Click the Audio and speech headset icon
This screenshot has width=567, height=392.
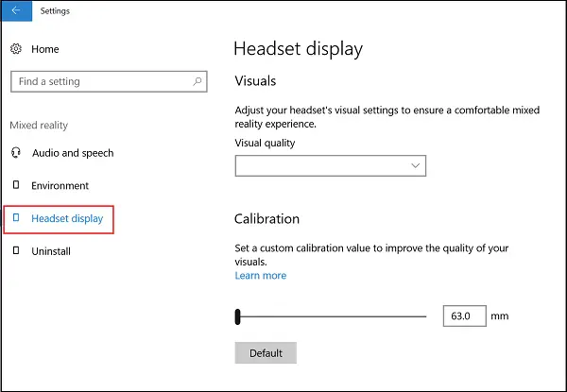[16, 153]
